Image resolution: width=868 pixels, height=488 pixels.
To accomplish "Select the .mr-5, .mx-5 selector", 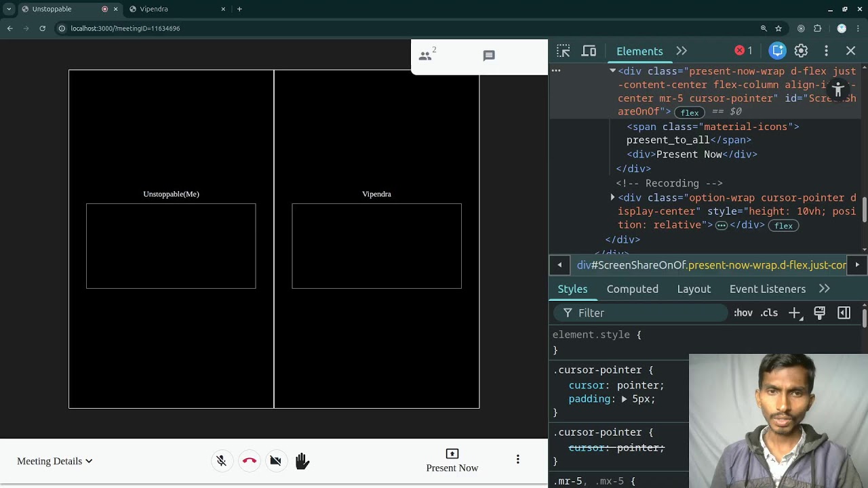I will [x=588, y=481].
